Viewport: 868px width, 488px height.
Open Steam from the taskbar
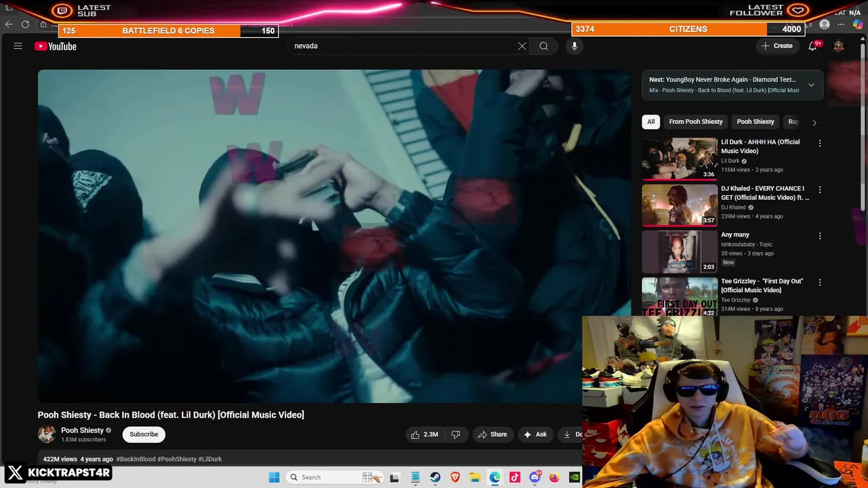point(435,477)
